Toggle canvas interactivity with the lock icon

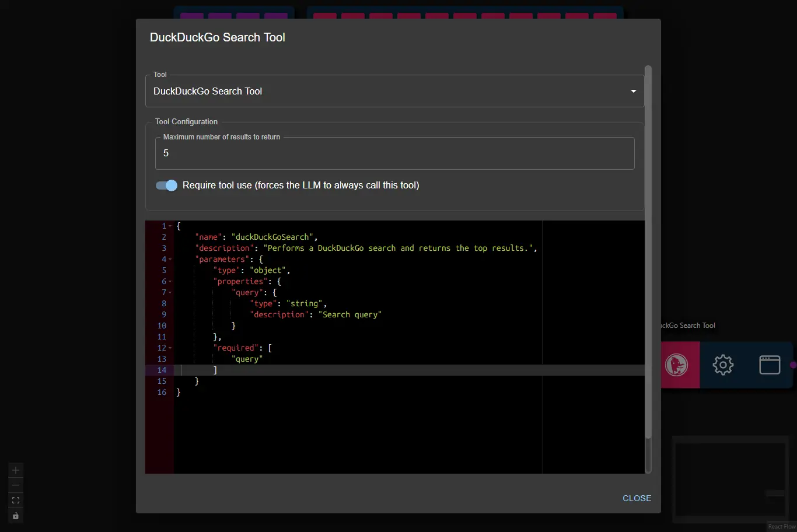point(15,516)
